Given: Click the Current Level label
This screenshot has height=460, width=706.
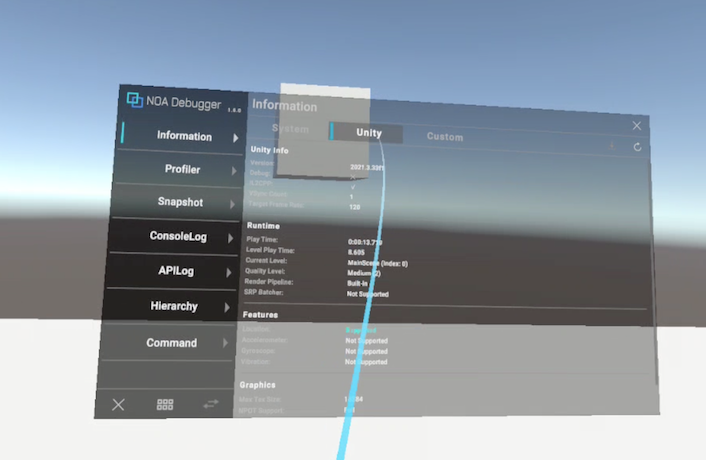Looking at the screenshot, I should [266, 261].
